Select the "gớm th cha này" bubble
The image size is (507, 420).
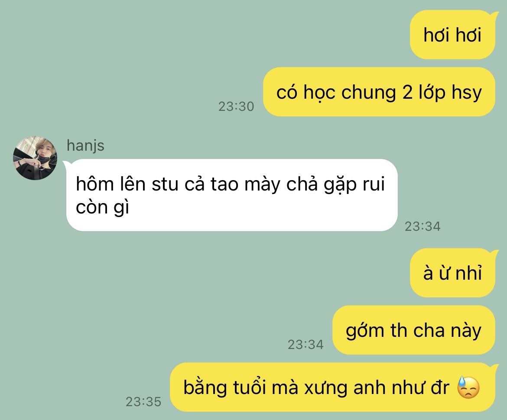(413, 330)
